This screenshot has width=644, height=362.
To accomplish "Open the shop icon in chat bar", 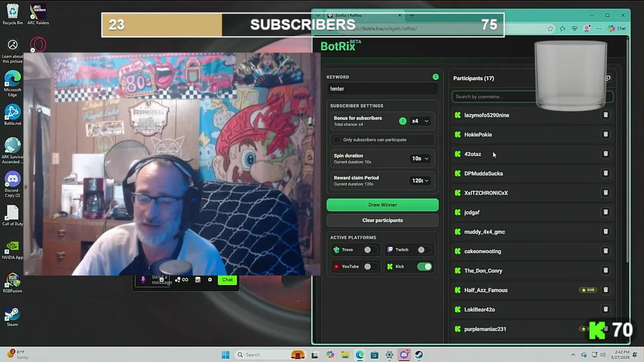I will click(198, 280).
